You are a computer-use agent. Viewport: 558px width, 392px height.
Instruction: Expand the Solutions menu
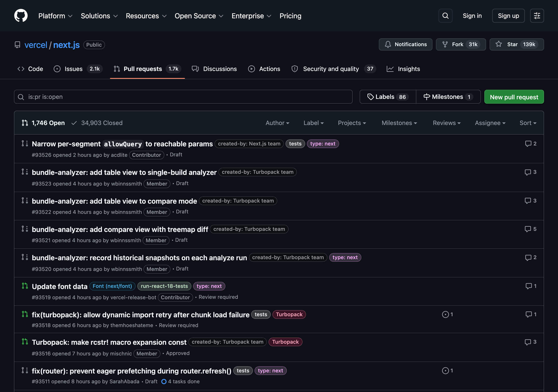coord(99,16)
